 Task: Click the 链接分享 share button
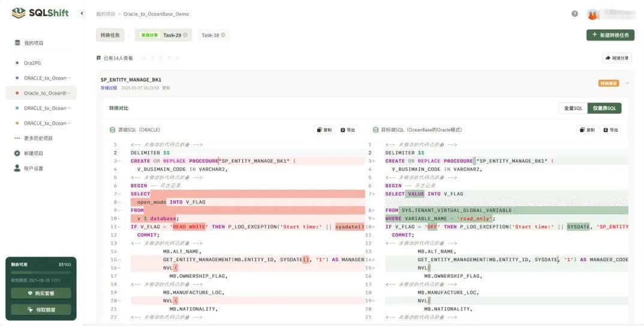coord(617,58)
